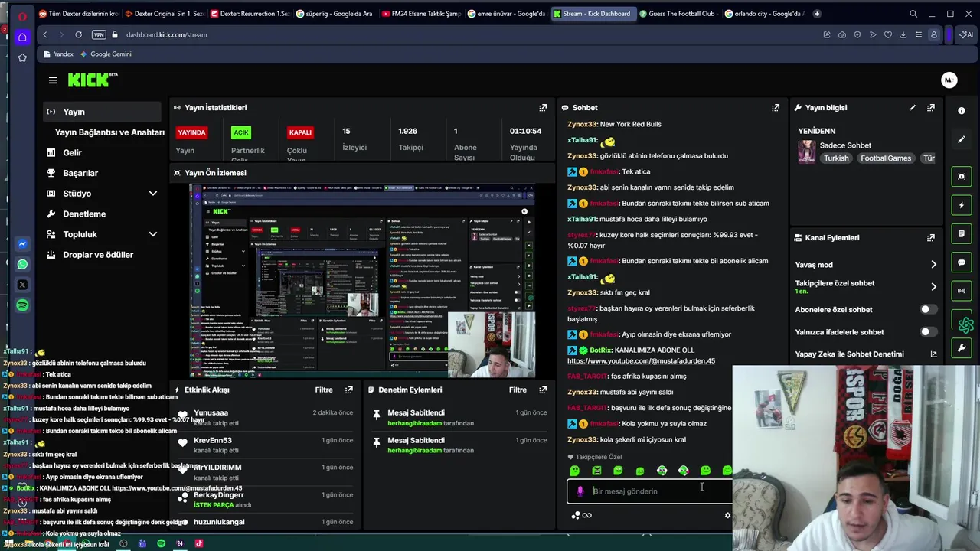The height and width of the screenshot is (551, 980).
Task: Click the YouTube link in BotRix message
Action: pyautogui.click(x=641, y=360)
